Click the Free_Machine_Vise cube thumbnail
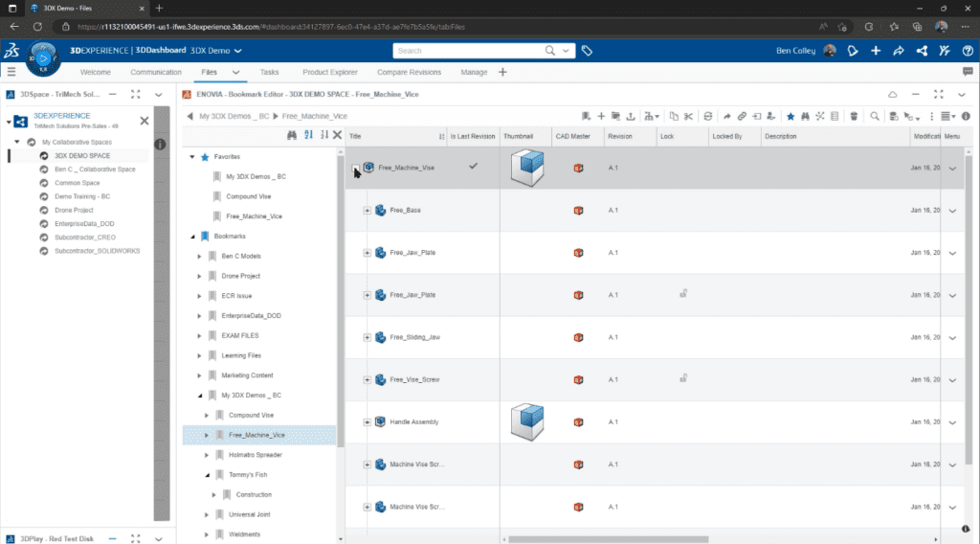This screenshot has width=980, height=544. (x=527, y=168)
